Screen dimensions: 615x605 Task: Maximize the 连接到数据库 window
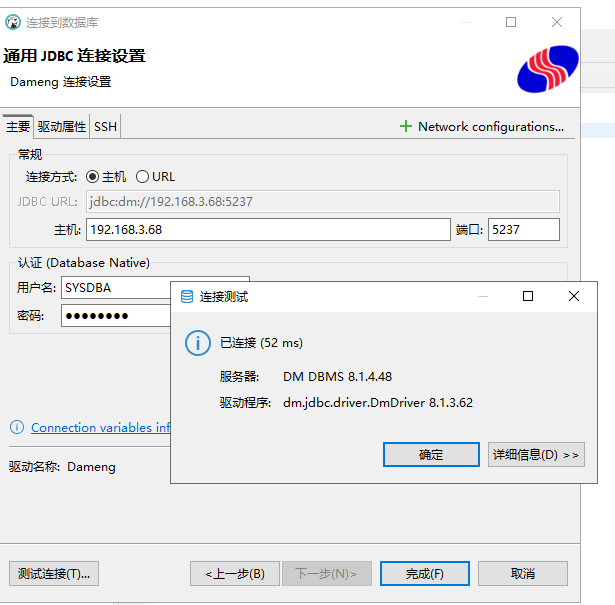tap(511, 22)
